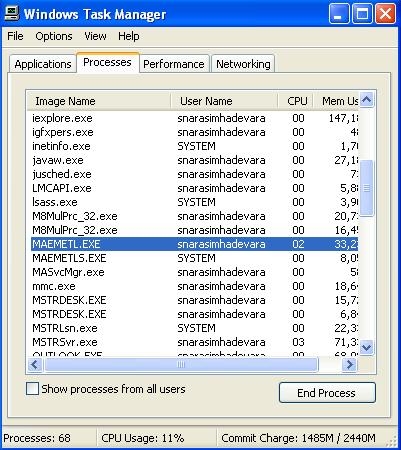The height and width of the screenshot is (450, 401).
Task: Click the Processes: 68 status bar entry
Action: pos(37,438)
